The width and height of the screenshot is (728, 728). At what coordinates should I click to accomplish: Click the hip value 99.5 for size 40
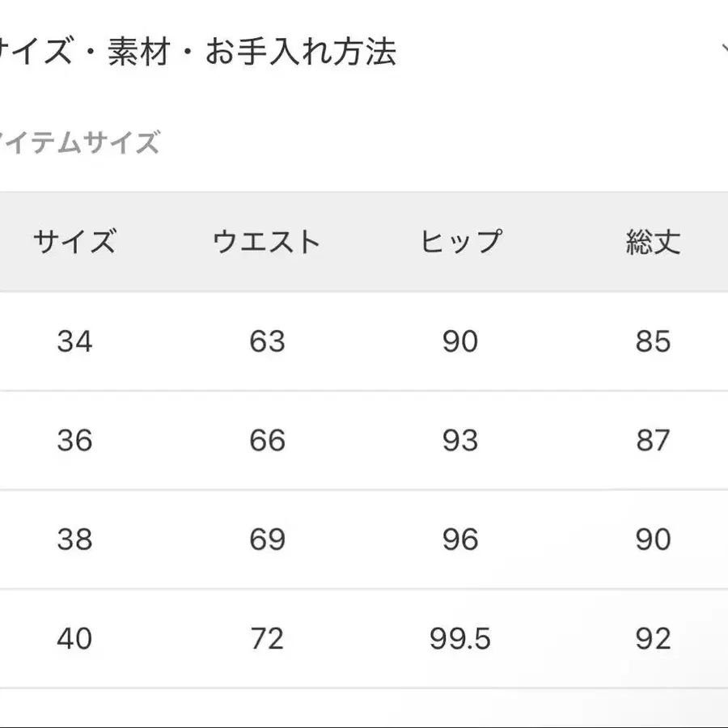pyautogui.click(x=461, y=637)
